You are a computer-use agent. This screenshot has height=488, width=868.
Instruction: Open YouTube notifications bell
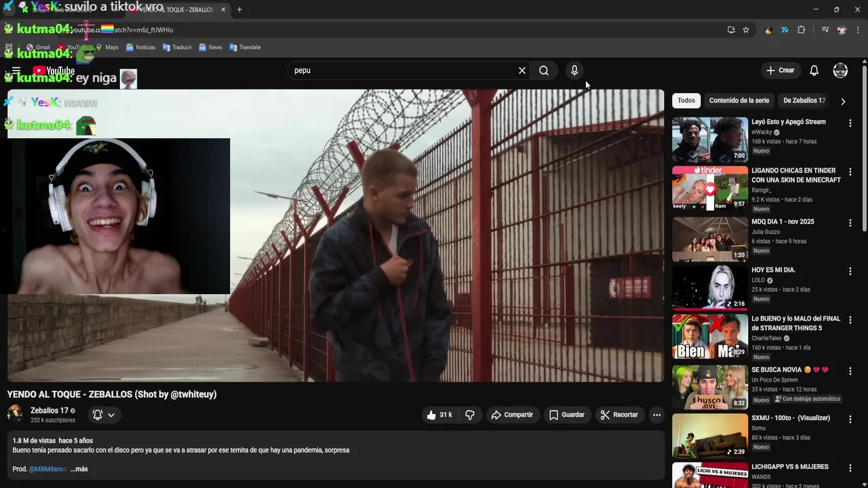(814, 70)
